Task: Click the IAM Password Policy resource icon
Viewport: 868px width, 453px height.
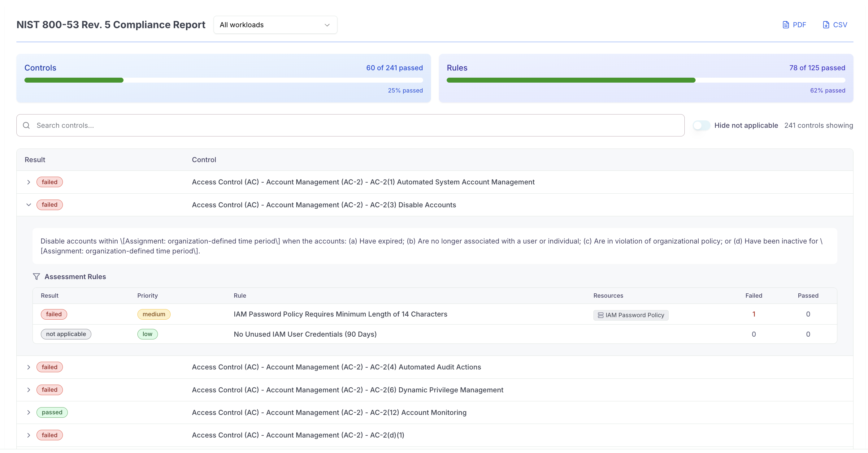Action: pyautogui.click(x=601, y=315)
